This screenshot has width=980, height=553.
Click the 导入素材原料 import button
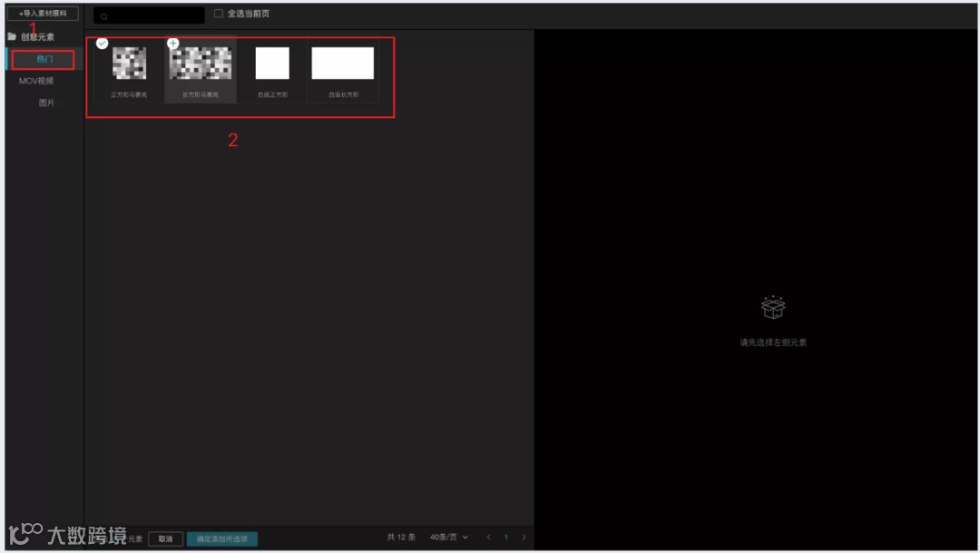pos(43,13)
